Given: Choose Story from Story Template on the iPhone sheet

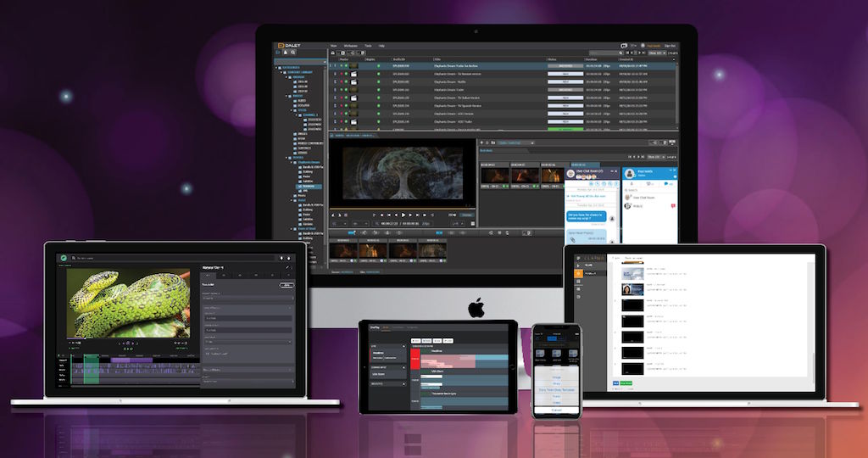Looking at the screenshot, I should (x=556, y=390).
